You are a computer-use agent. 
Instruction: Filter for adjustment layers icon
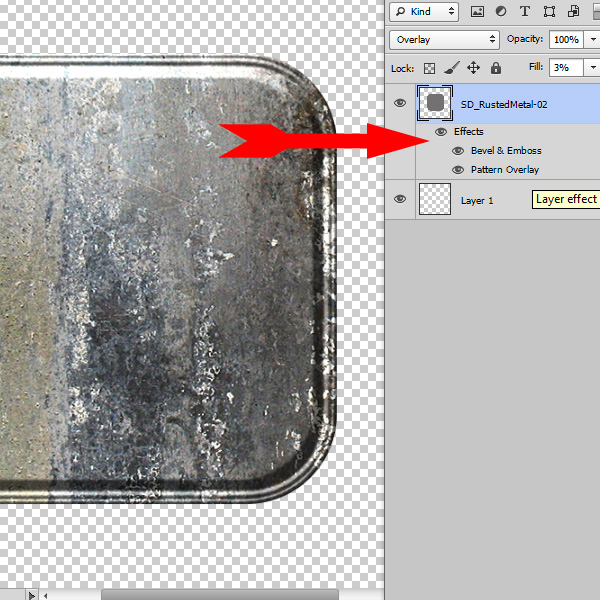point(501,11)
